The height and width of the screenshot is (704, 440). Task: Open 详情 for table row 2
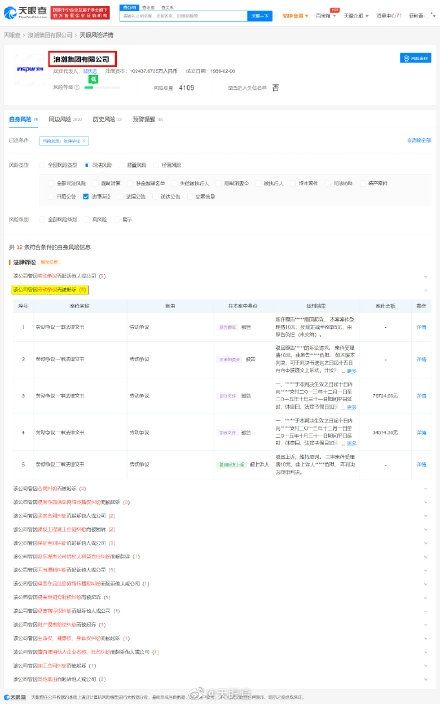(x=421, y=359)
